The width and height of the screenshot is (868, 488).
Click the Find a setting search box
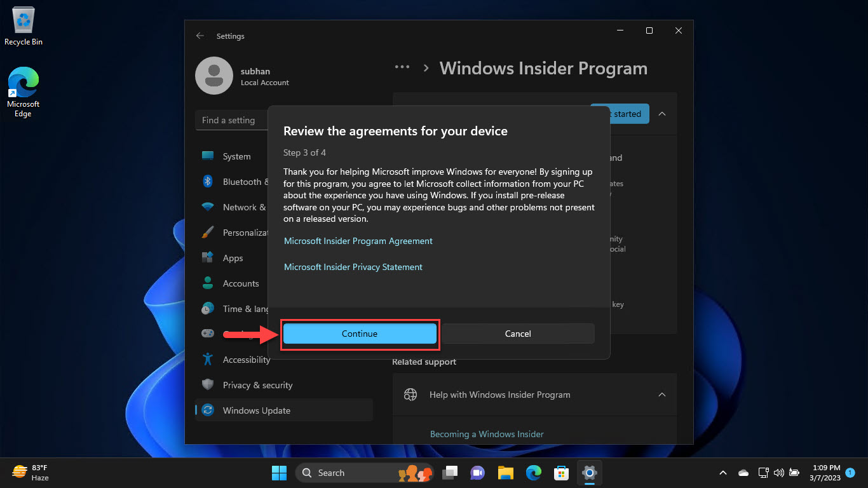click(x=232, y=120)
